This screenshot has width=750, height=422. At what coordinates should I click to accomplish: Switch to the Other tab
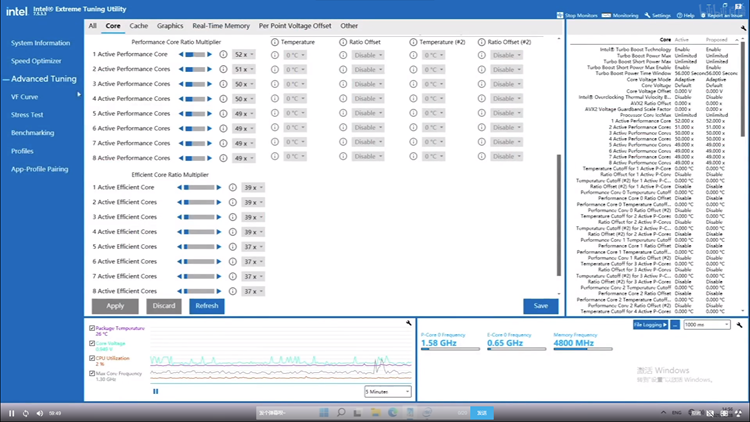click(x=349, y=26)
